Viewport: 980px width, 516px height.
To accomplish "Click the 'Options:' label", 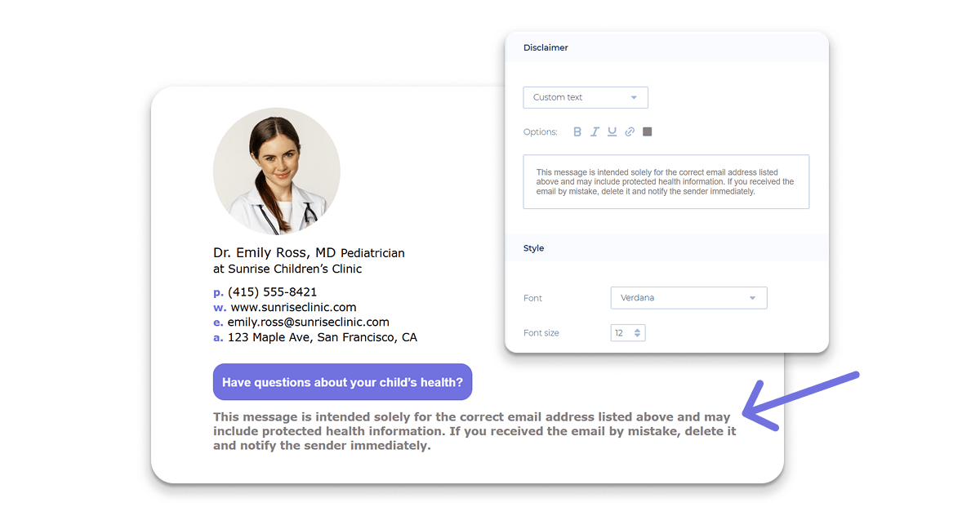I will [x=541, y=131].
